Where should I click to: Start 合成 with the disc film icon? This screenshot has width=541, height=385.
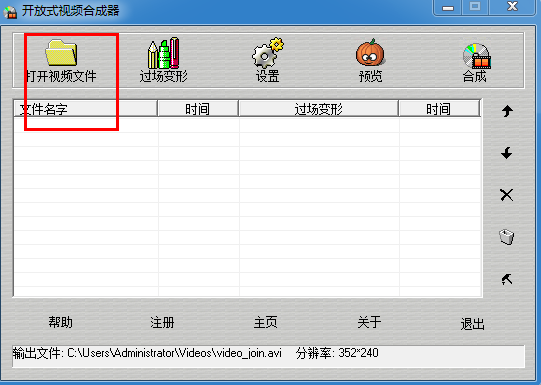coord(476,56)
